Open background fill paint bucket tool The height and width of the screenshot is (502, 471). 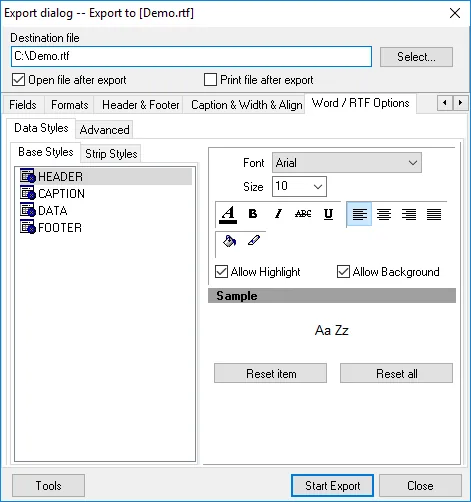[x=229, y=241]
